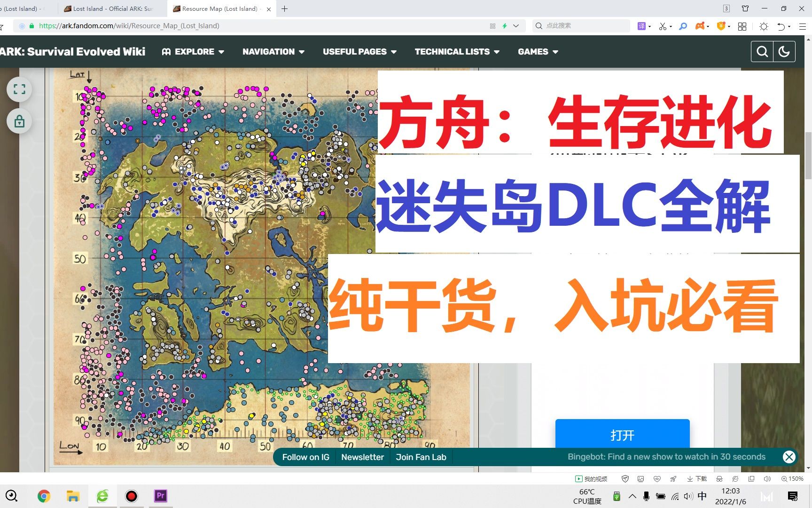Screen dimensions: 812x508
Task: Toggle the browser brightness sun icon
Action: [764, 26]
